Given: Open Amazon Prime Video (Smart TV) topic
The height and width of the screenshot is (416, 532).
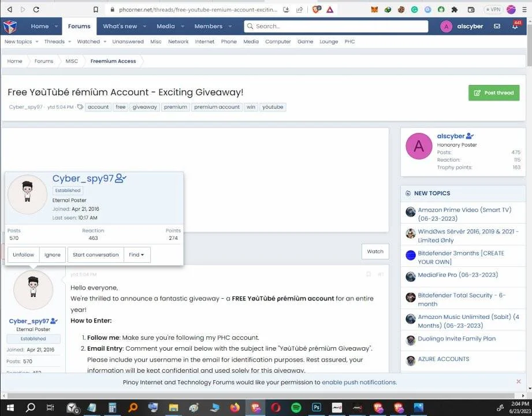Looking at the screenshot, I should [464, 214].
